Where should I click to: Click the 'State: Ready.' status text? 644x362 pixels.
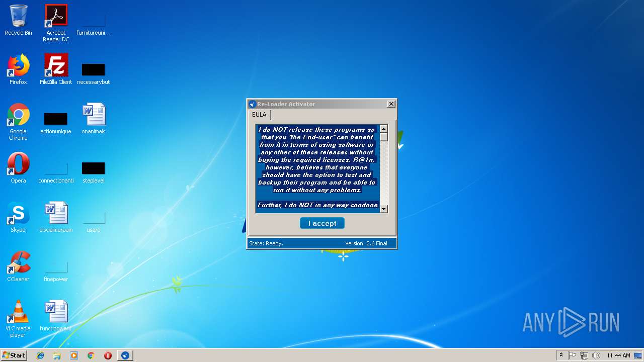(x=266, y=243)
